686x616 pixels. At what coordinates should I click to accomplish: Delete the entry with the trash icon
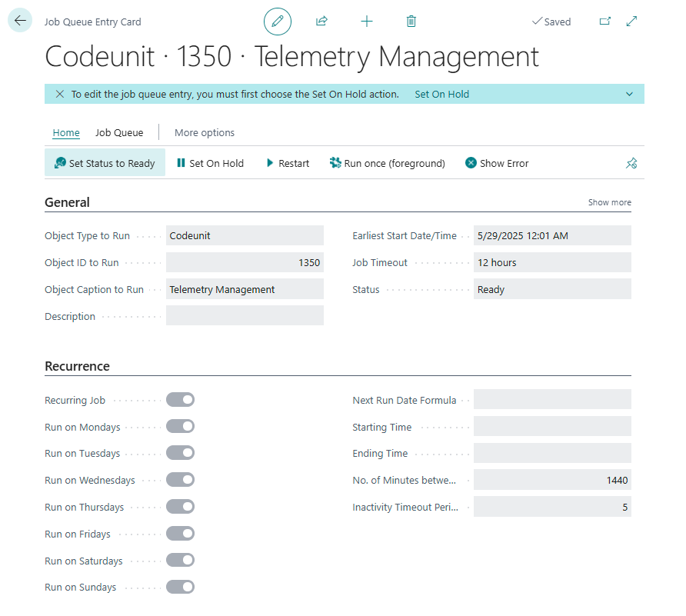[x=411, y=21]
